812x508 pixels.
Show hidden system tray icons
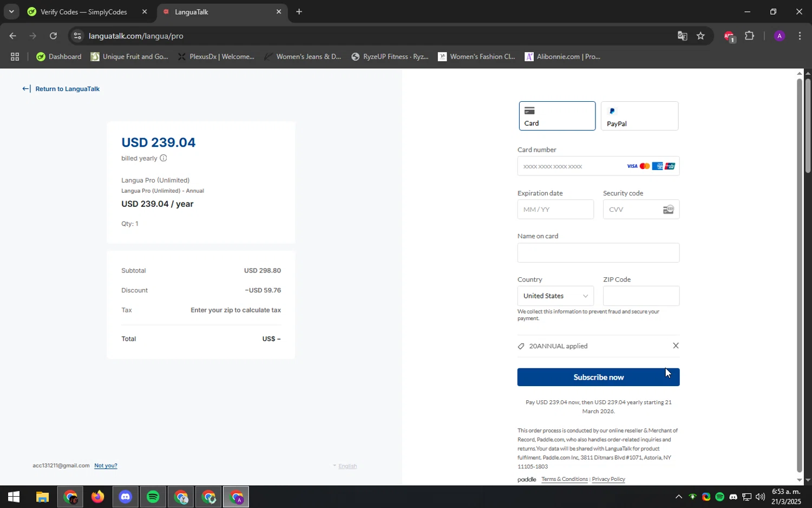[x=679, y=497]
